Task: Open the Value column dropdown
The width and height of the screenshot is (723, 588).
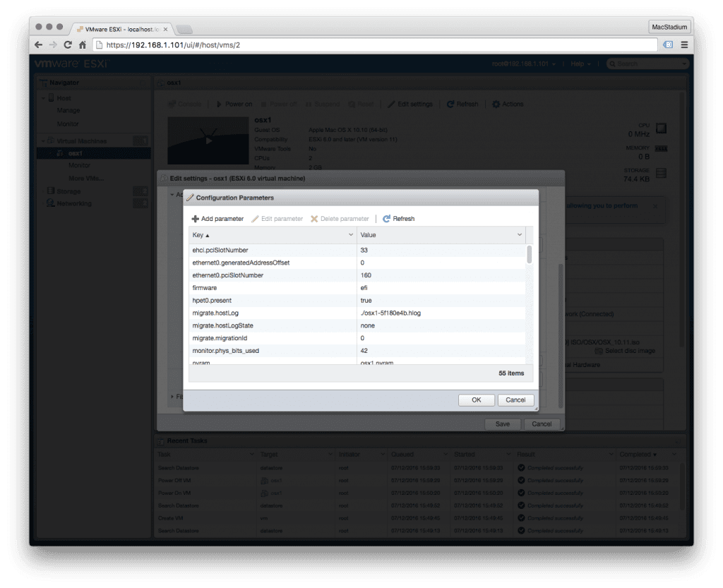Action: [x=520, y=234]
